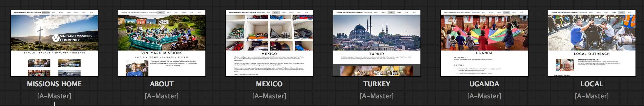Click [A-Master] under Mexico
The width and height of the screenshot is (644, 106).
269,96
